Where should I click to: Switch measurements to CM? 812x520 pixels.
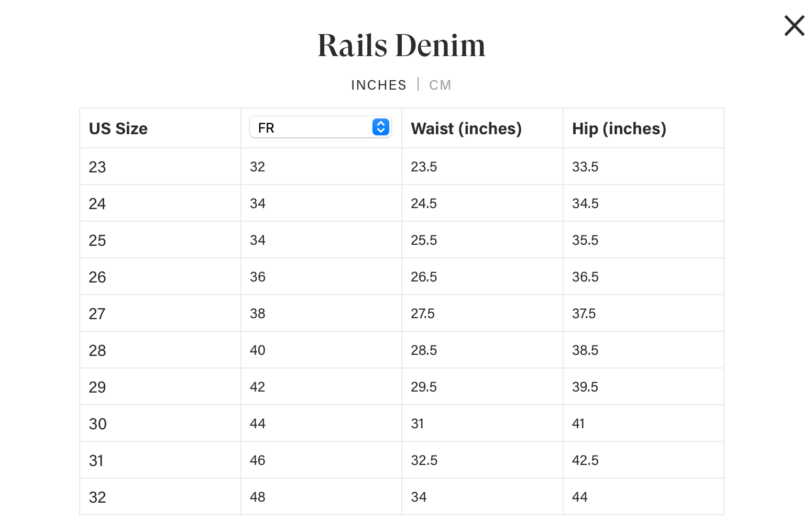[x=440, y=85]
